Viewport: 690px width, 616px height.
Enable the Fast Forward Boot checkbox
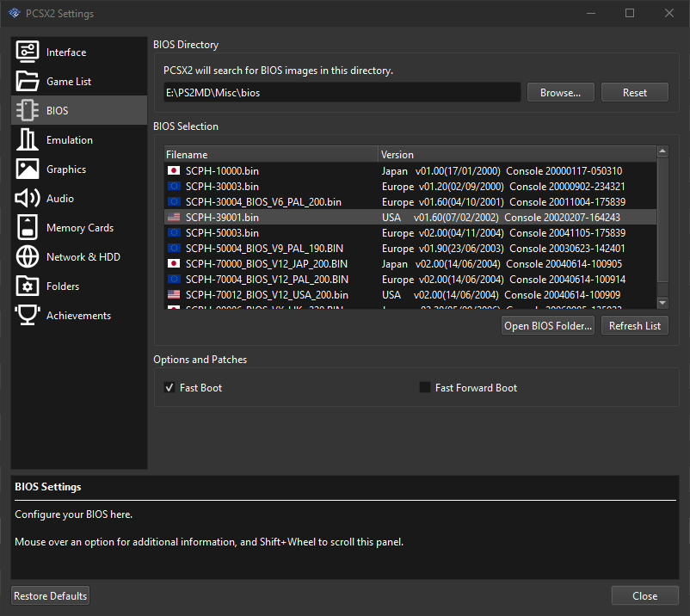click(425, 387)
